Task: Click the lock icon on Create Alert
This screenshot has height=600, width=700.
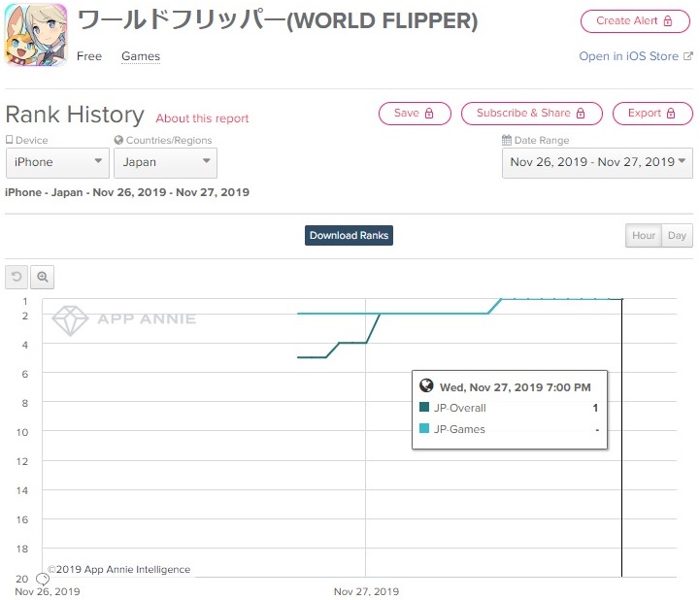Action: (x=668, y=21)
